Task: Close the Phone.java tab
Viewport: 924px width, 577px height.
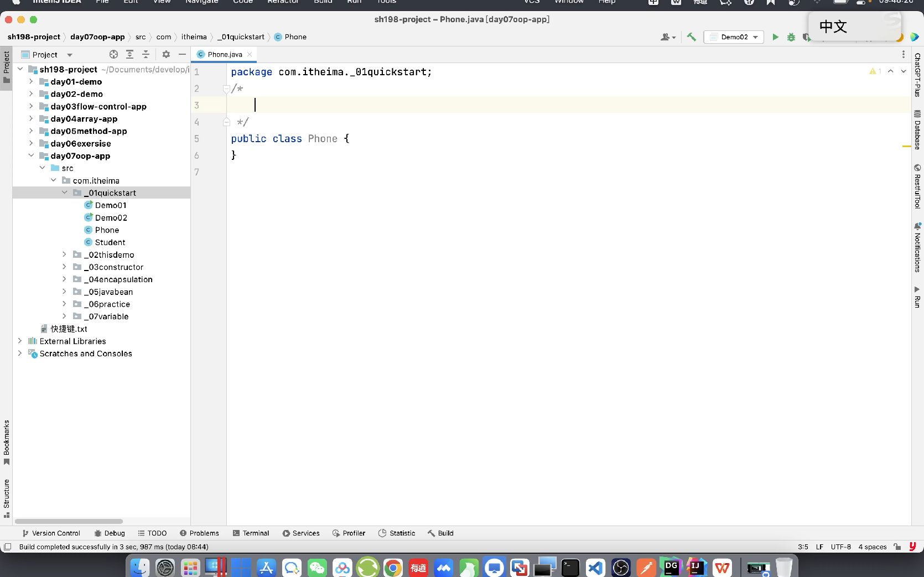Action: tap(250, 54)
